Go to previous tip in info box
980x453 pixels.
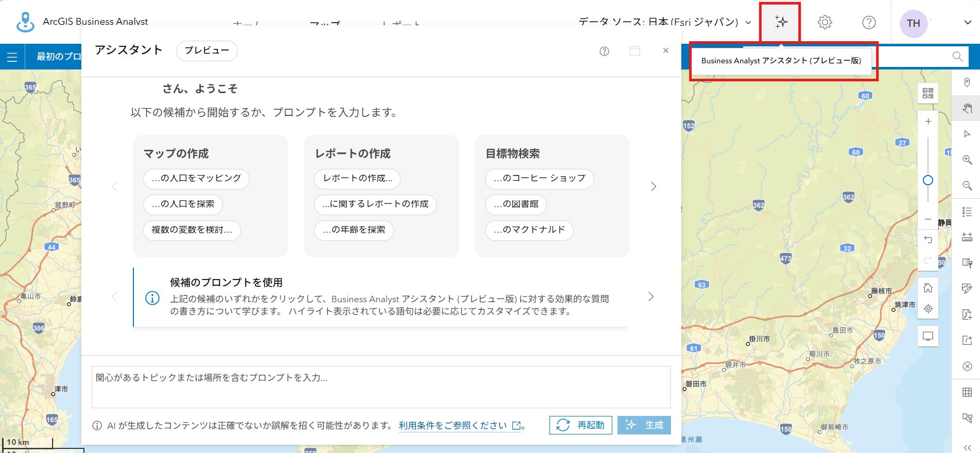coord(114,297)
